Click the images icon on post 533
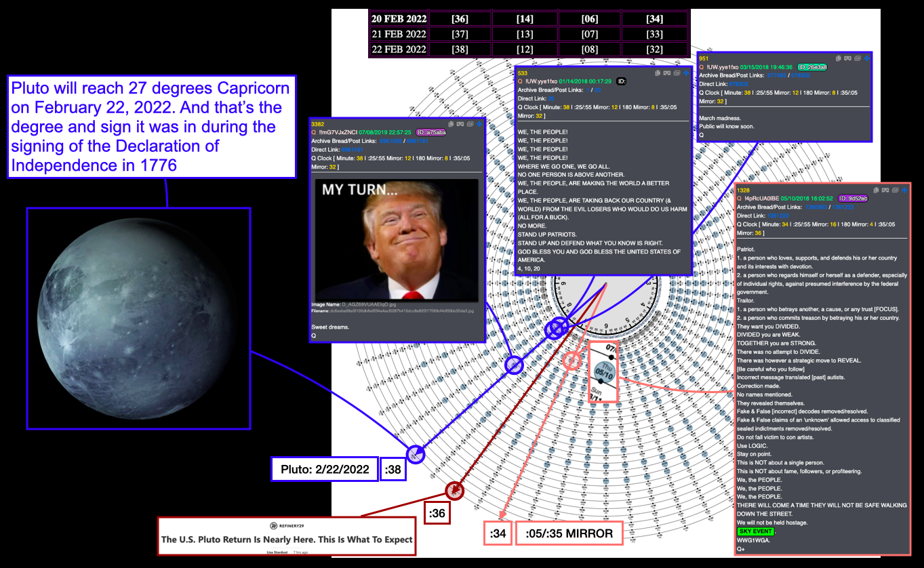The image size is (924, 568). click(677, 73)
